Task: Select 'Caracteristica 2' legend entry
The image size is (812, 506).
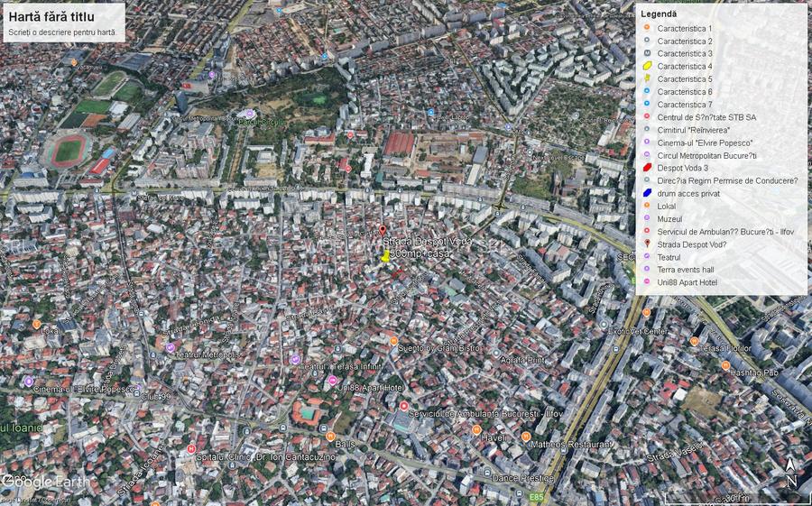Action: pos(685,41)
